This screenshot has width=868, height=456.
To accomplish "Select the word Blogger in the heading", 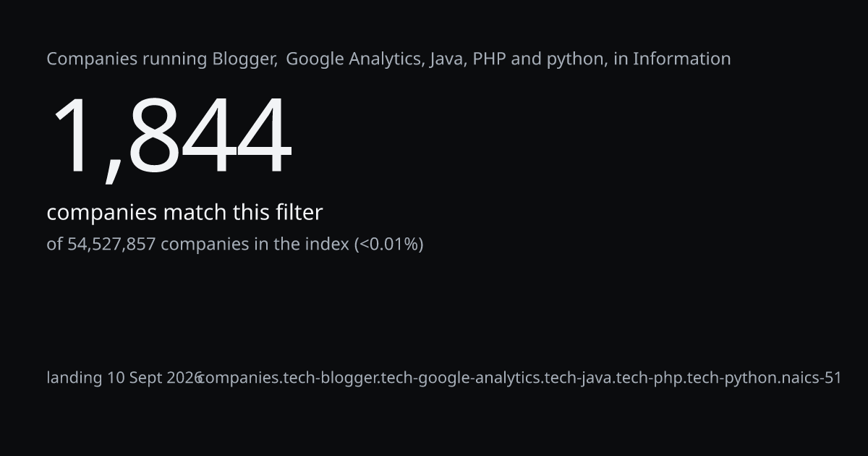I will (244, 59).
